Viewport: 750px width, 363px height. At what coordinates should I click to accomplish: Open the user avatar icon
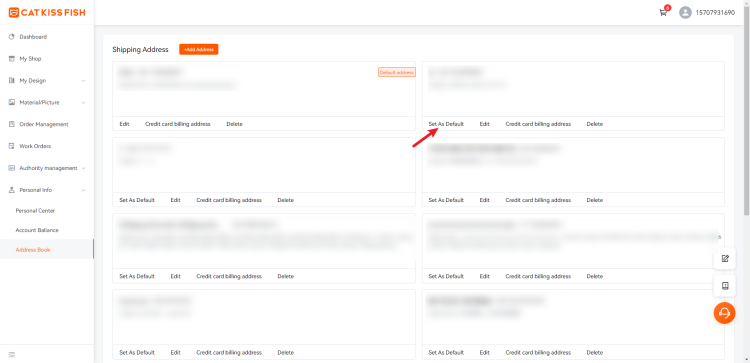(685, 13)
